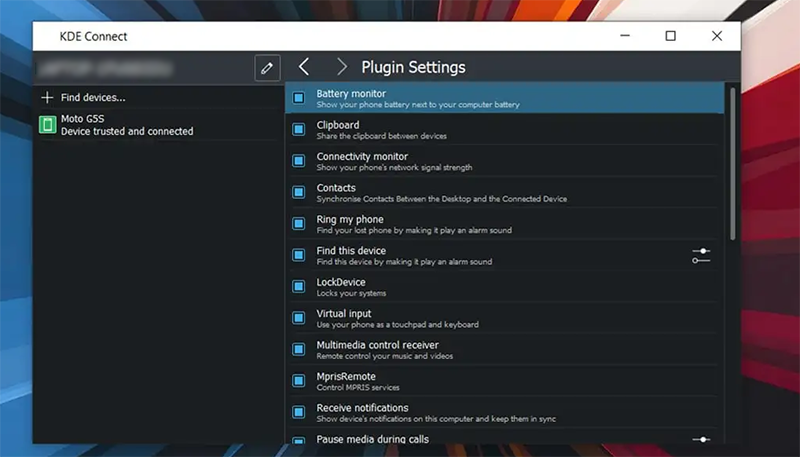800x457 pixels.
Task: Open Pause media during calls settings icon
Action: pyautogui.click(x=701, y=439)
